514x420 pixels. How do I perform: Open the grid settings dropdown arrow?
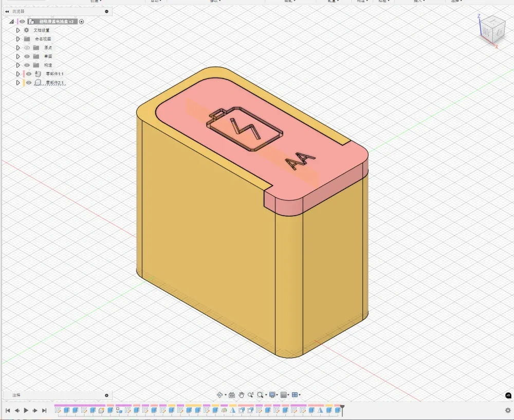point(289,395)
